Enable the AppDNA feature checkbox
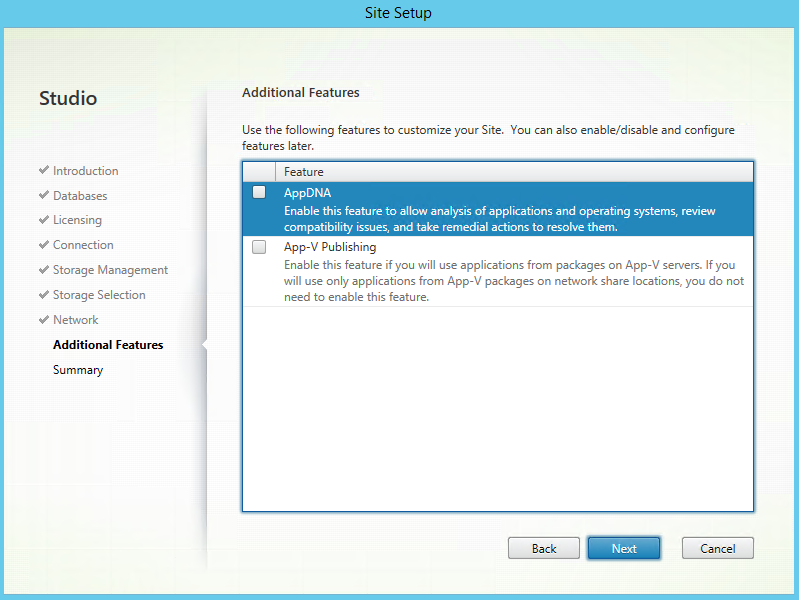Image resolution: width=799 pixels, height=600 pixels. (259, 192)
